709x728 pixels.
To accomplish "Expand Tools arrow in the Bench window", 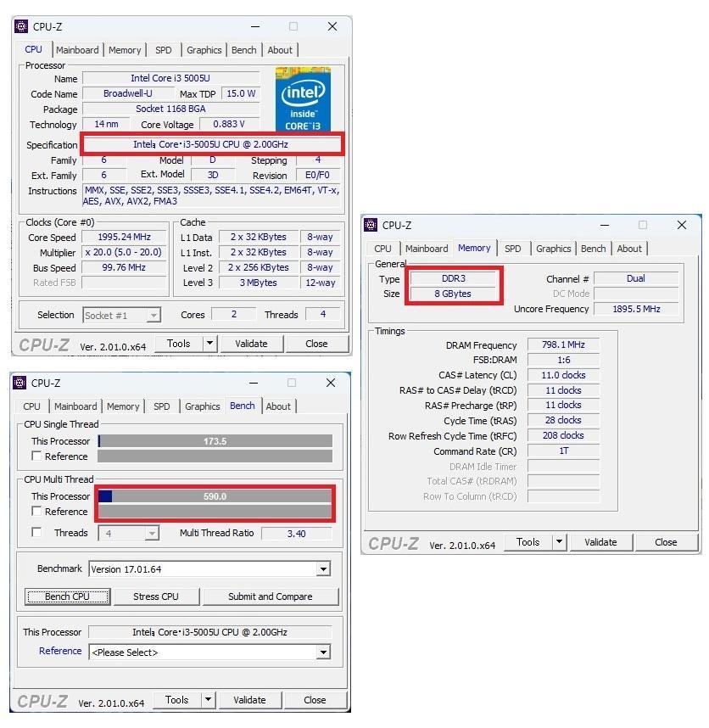I will 208,700.
